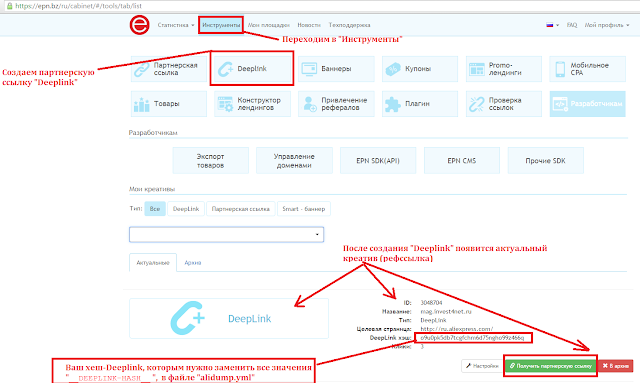Open the Купоны tool tile
The height and width of the screenshot is (383, 640).
pos(420,69)
